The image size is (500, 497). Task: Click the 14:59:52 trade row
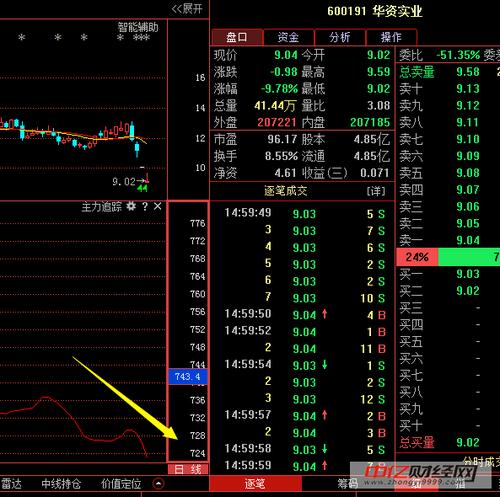click(303, 332)
